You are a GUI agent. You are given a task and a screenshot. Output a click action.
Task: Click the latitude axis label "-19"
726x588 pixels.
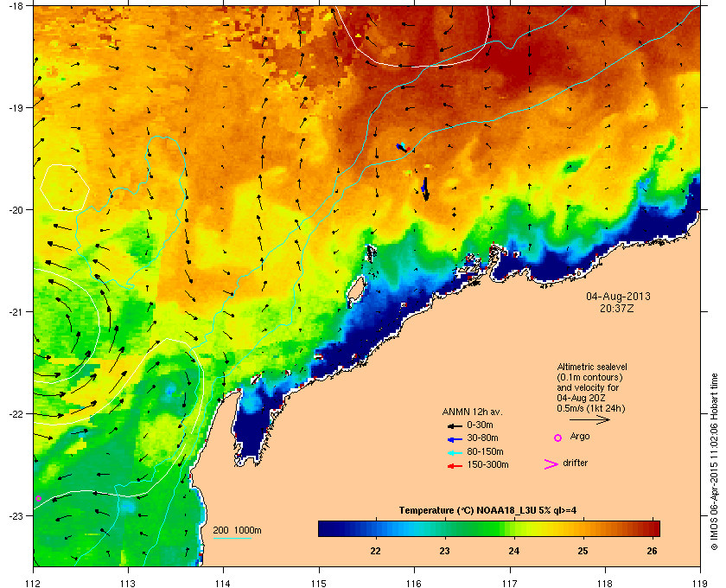(16, 107)
